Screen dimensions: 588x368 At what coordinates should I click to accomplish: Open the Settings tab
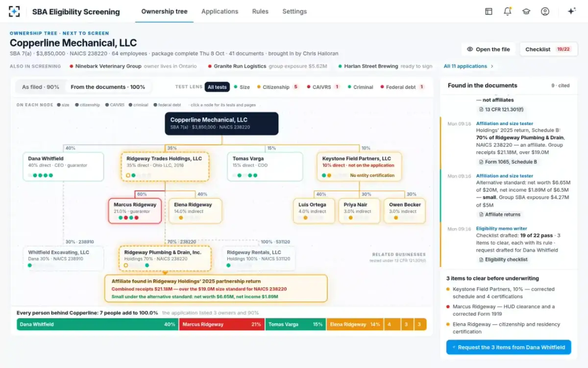(x=294, y=11)
